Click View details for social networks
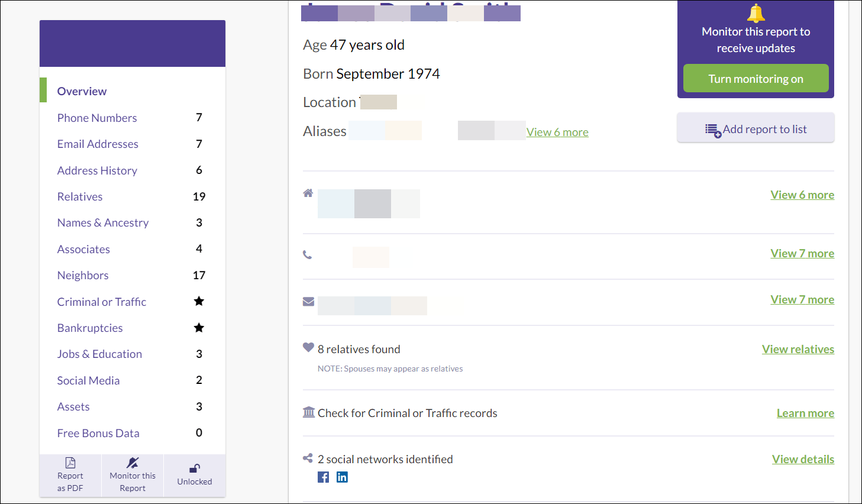 803,459
